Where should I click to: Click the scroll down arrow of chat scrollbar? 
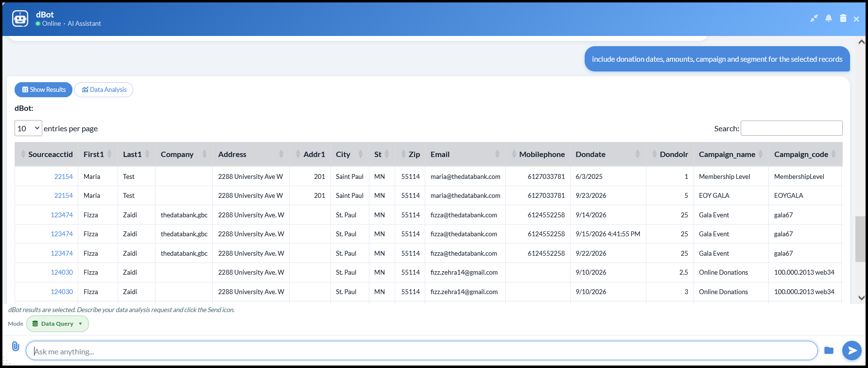click(861, 298)
